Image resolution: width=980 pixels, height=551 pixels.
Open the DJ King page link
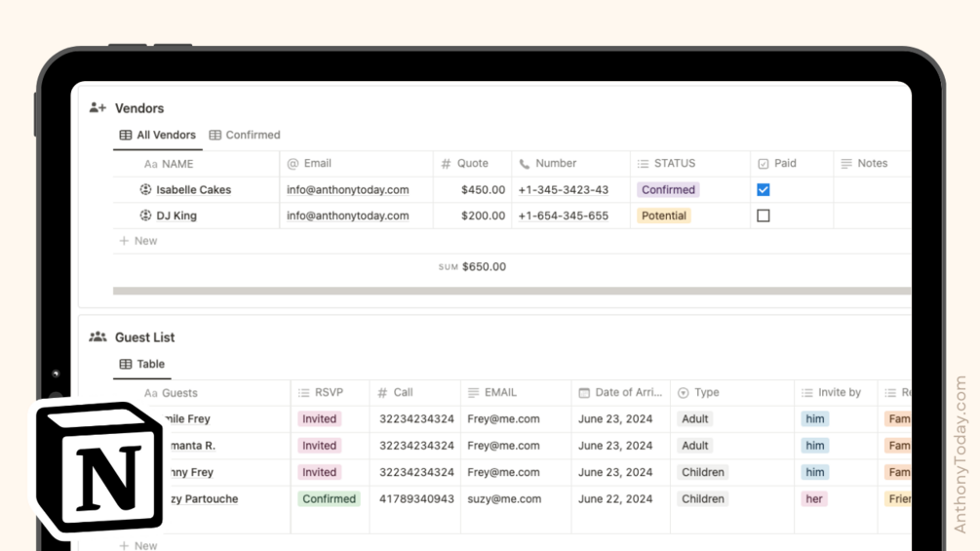pyautogui.click(x=176, y=216)
